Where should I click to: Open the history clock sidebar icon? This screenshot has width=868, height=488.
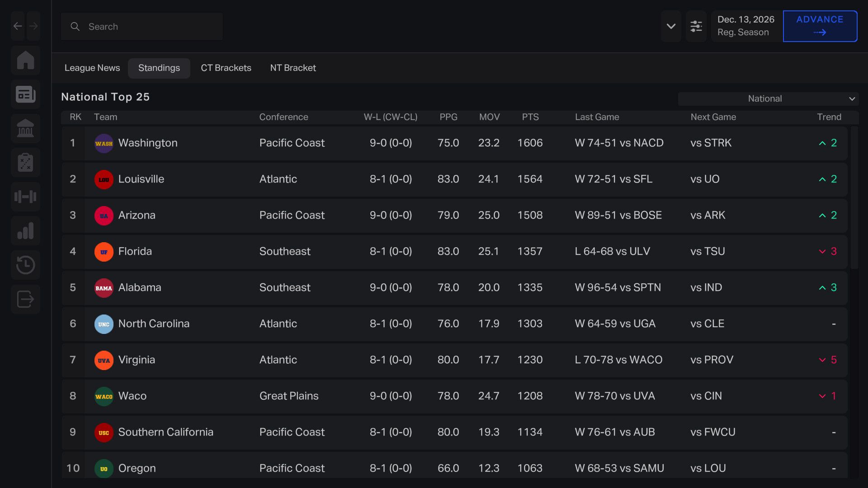(x=25, y=265)
